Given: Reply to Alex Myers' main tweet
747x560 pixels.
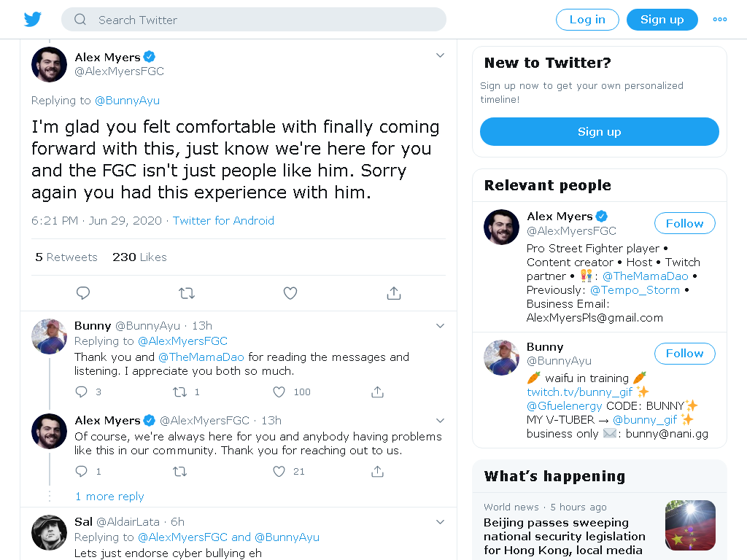Looking at the screenshot, I should [83, 293].
